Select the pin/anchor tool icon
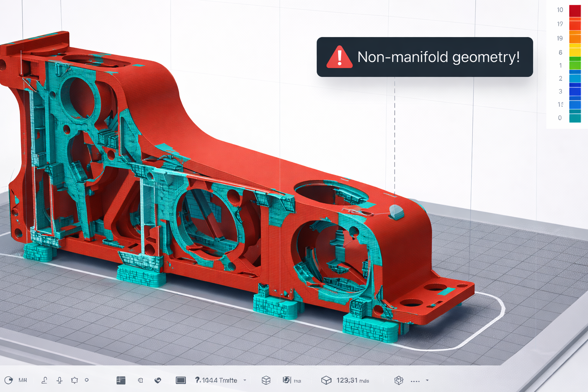Image resolution: width=588 pixels, height=392 pixels. 60,380
